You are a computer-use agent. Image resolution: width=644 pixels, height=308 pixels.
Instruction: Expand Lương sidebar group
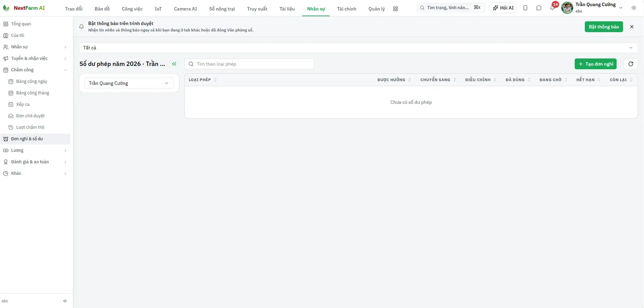(x=35, y=151)
